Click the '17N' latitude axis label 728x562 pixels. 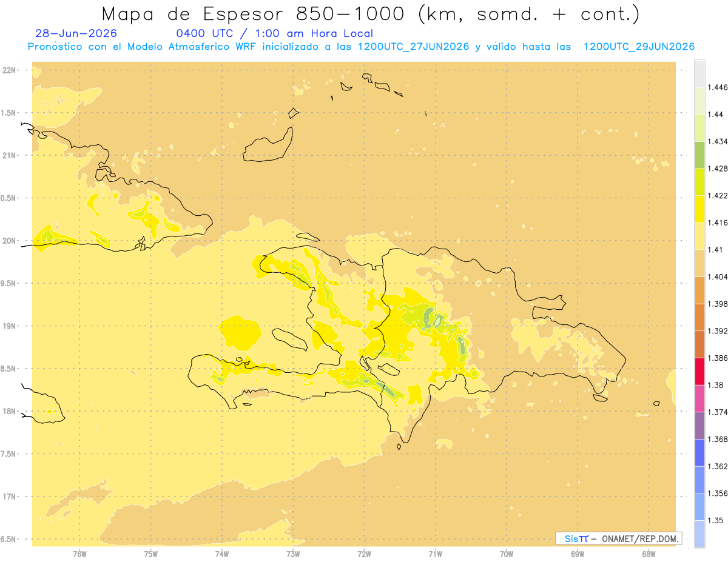[10, 497]
